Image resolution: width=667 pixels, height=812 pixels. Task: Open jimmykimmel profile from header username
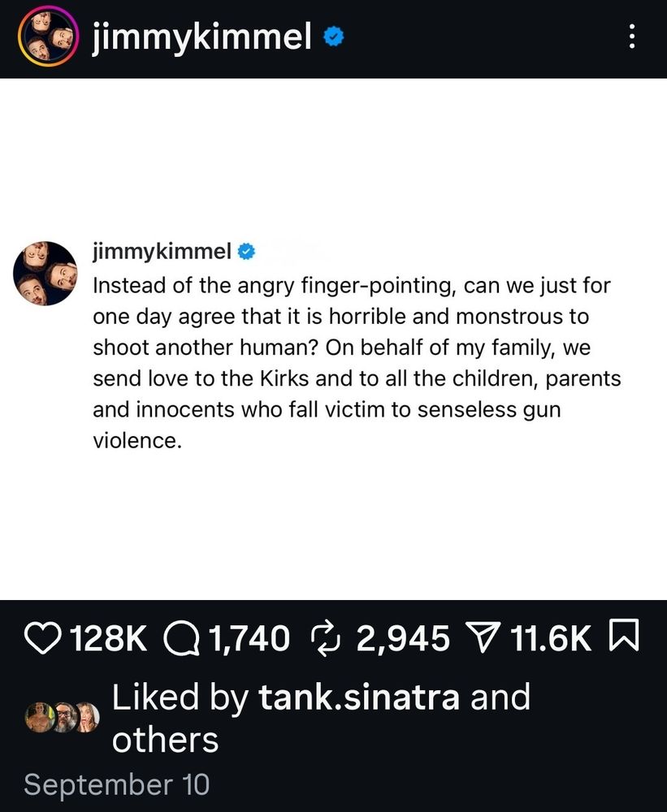202,37
